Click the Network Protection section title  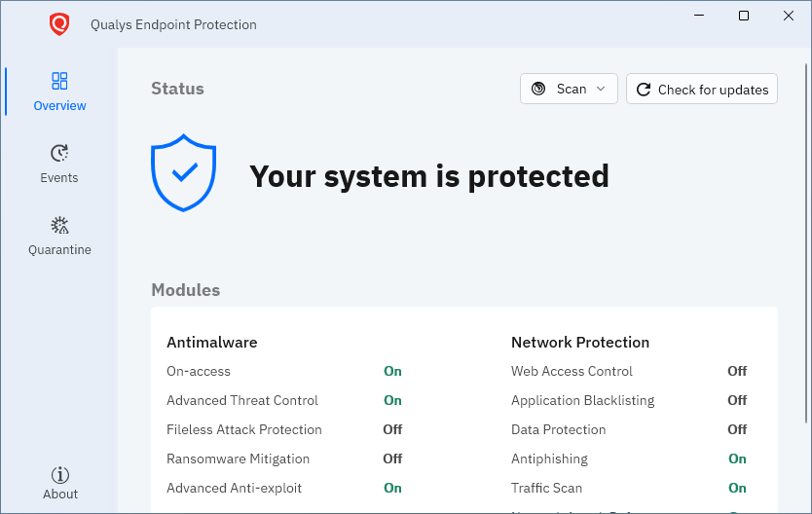(x=580, y=342)
